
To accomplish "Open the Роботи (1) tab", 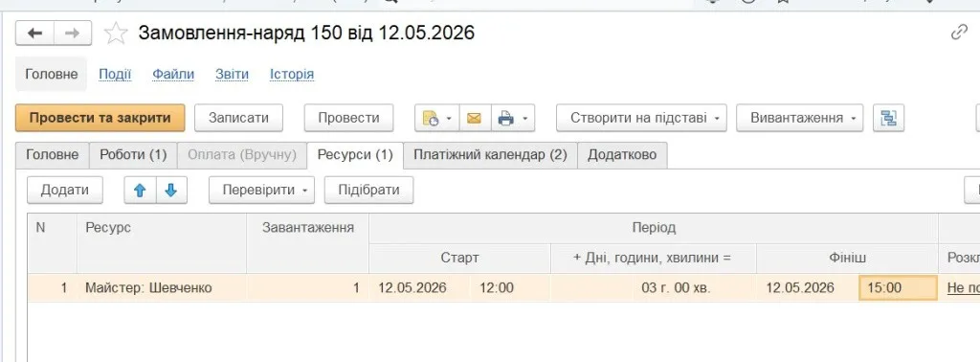I will coord(133,154).
